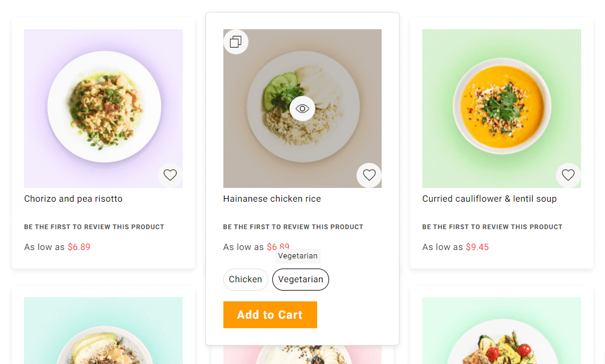Click review link under Curried cauliflower soup
Viewport: 605px width, 364px height.
click(492, 227)
